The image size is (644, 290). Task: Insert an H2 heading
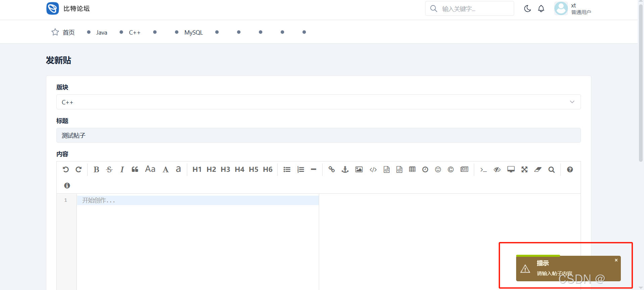tap(211, 170)
